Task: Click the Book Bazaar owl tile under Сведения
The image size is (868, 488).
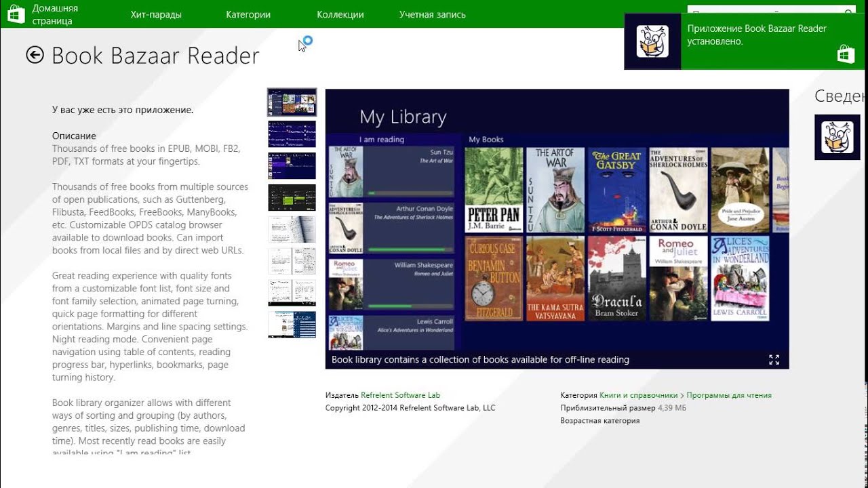Action: tap(837, 137)
